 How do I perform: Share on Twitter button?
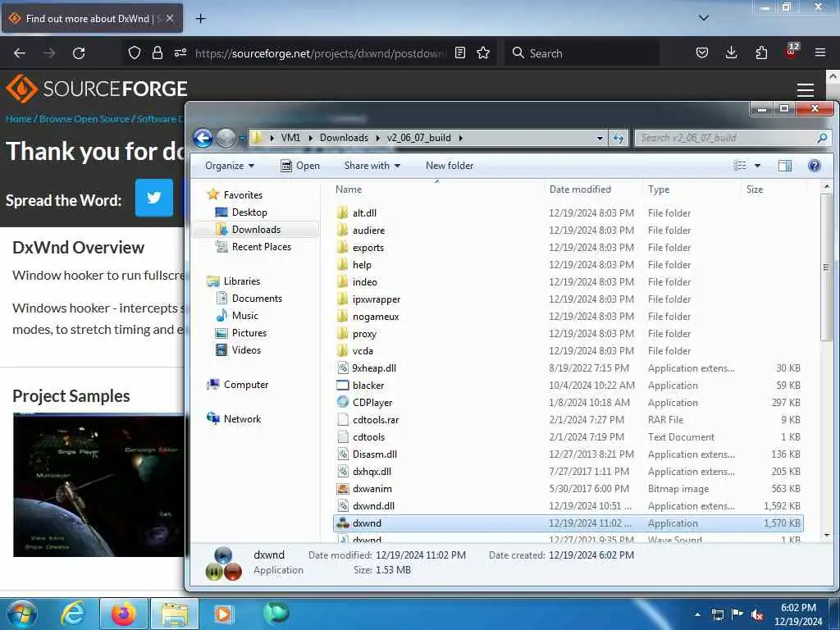pos(153,198)
